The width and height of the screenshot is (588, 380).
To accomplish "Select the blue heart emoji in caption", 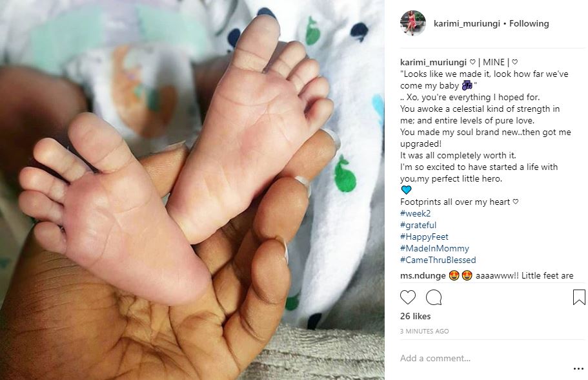I will [406, 189].
